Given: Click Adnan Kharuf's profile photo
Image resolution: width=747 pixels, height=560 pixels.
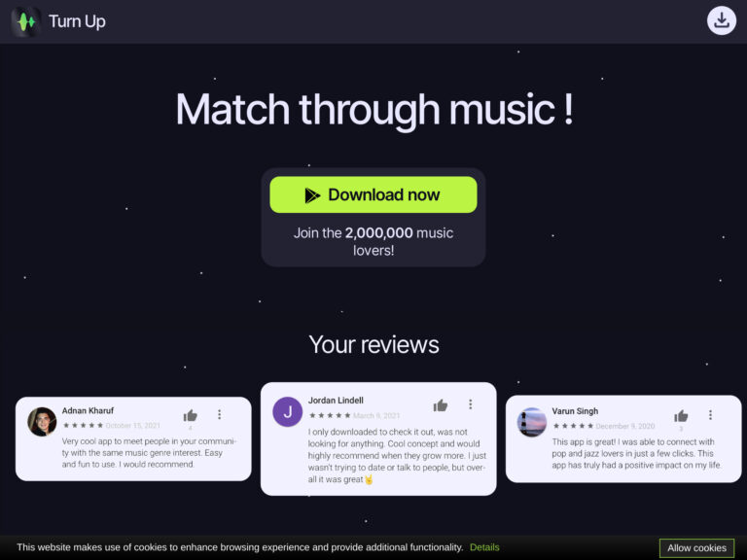Looking at the screenshot, I should [42, 421].
